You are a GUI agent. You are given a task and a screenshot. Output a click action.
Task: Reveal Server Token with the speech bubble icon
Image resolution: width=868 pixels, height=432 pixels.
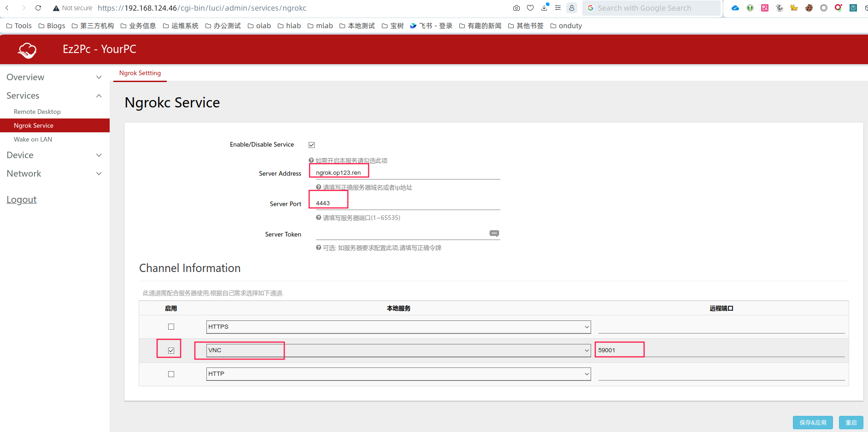(494, 234)
